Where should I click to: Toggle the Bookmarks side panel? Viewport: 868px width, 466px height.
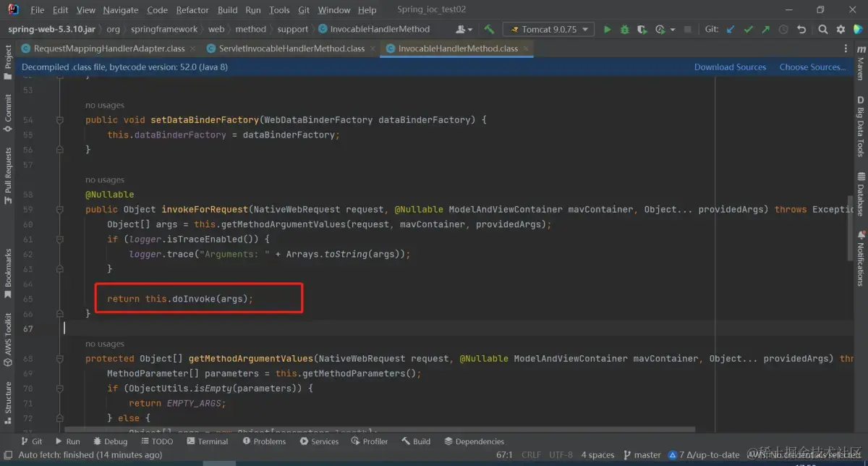click(8, 274)
